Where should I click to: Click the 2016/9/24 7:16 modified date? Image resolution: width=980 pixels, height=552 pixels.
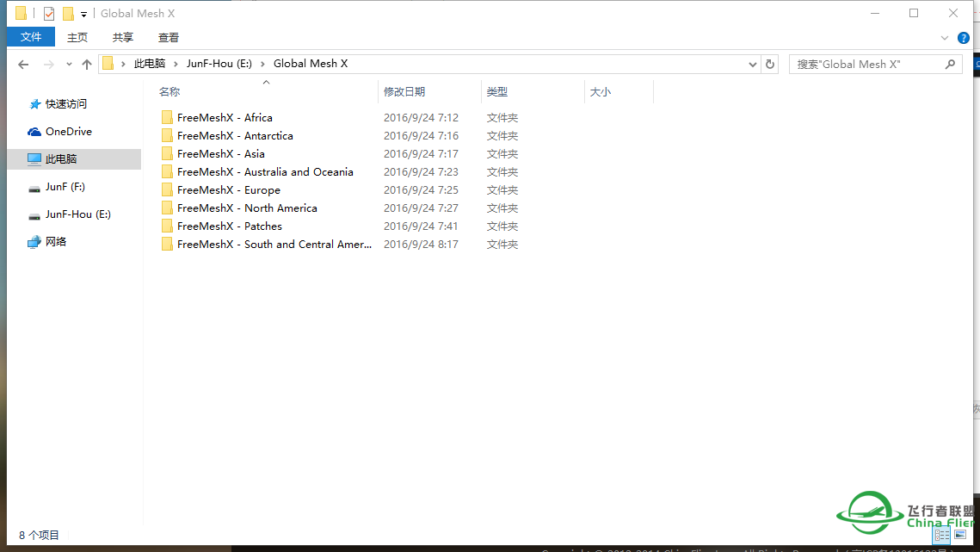pyautogui.click(x=422, y=136)
